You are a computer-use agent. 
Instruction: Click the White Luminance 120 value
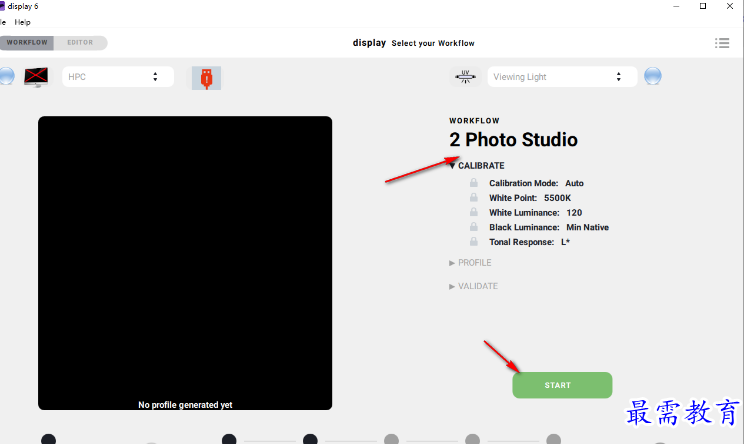[x=574, y=213]
